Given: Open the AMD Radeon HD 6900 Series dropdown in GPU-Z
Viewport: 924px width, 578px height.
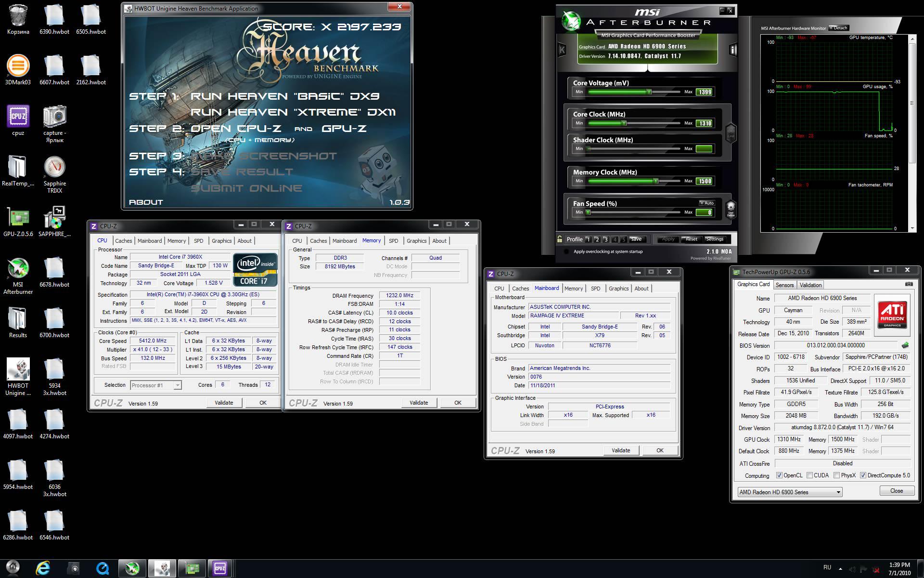Looking at the screenshot, I should point(790,492).
